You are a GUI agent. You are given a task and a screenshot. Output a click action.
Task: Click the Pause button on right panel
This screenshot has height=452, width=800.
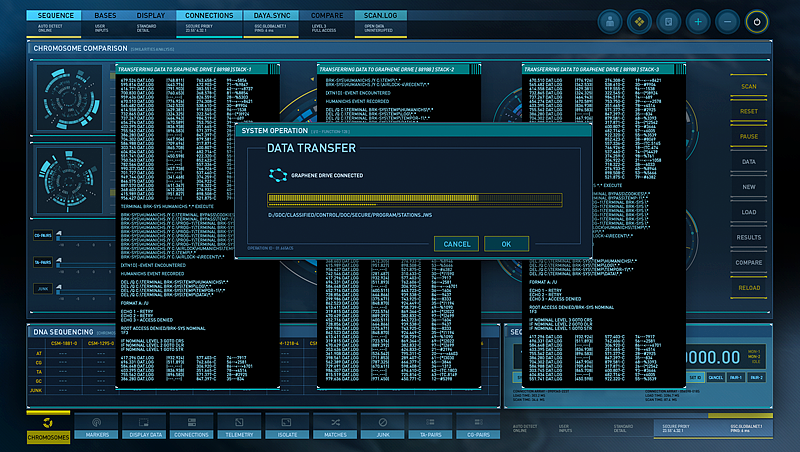point(748,137)
